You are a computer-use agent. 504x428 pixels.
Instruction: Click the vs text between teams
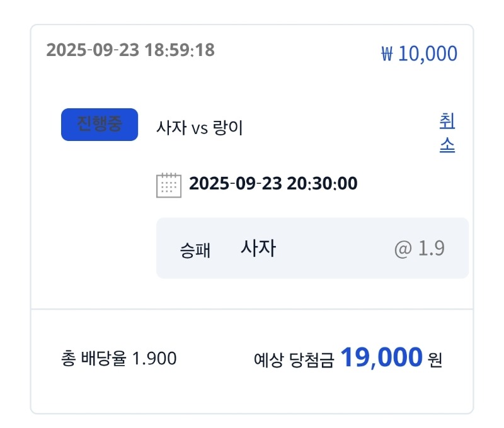tap(200, 129)
